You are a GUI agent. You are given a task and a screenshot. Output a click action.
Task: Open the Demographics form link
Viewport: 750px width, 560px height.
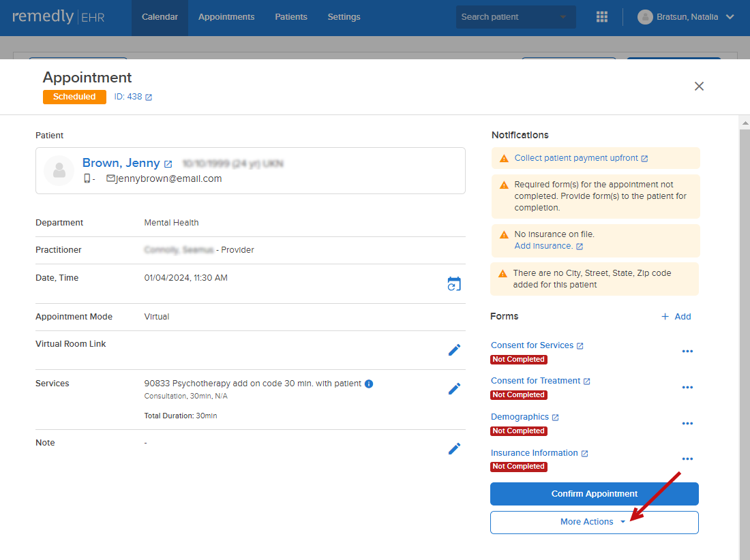tap(520, 417)
